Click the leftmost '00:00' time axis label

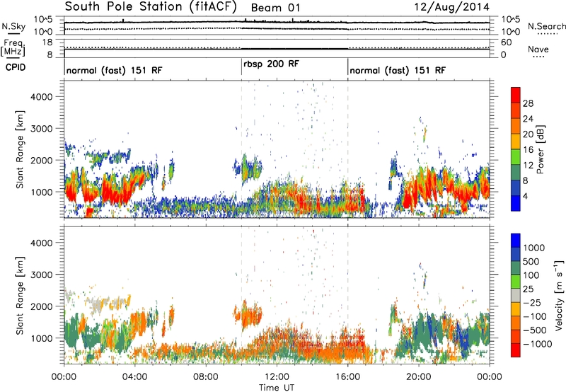(64, 377)
